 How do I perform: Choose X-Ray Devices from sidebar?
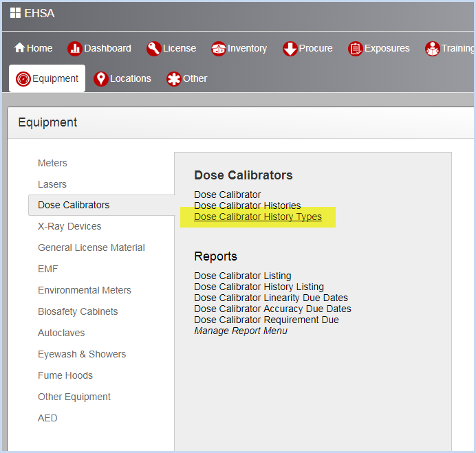(69, 226)
